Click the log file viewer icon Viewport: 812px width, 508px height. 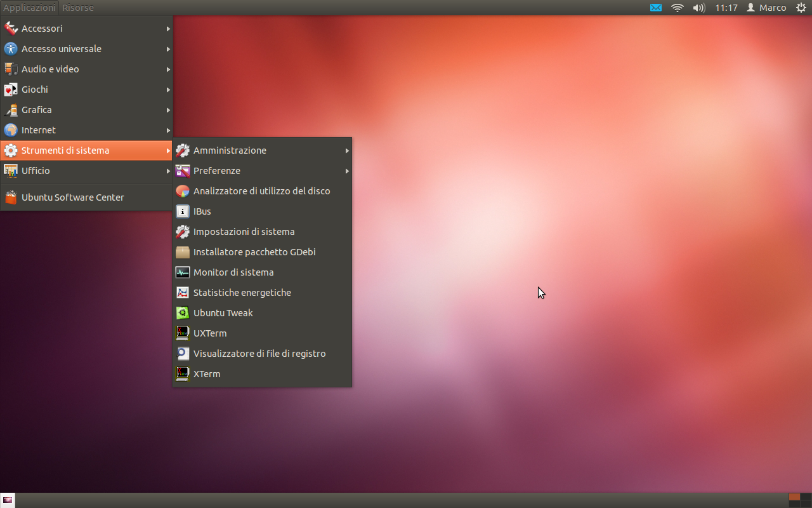click(183, 354)
